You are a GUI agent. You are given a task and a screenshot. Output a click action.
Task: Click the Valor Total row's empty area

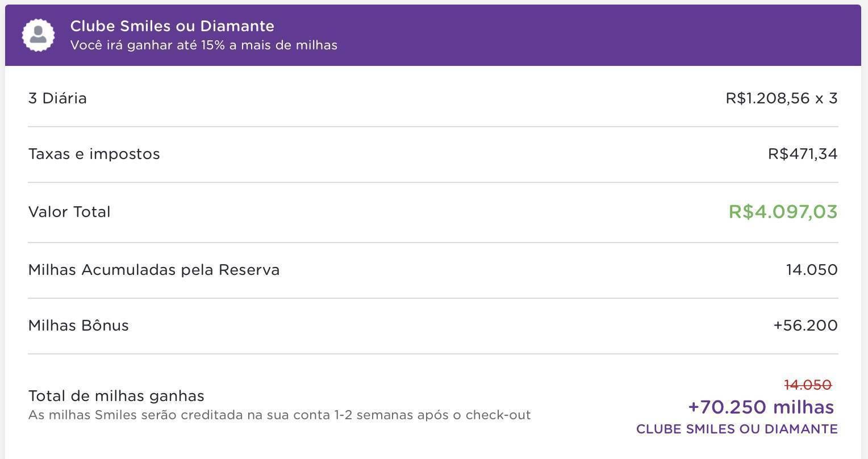[420, 212]
